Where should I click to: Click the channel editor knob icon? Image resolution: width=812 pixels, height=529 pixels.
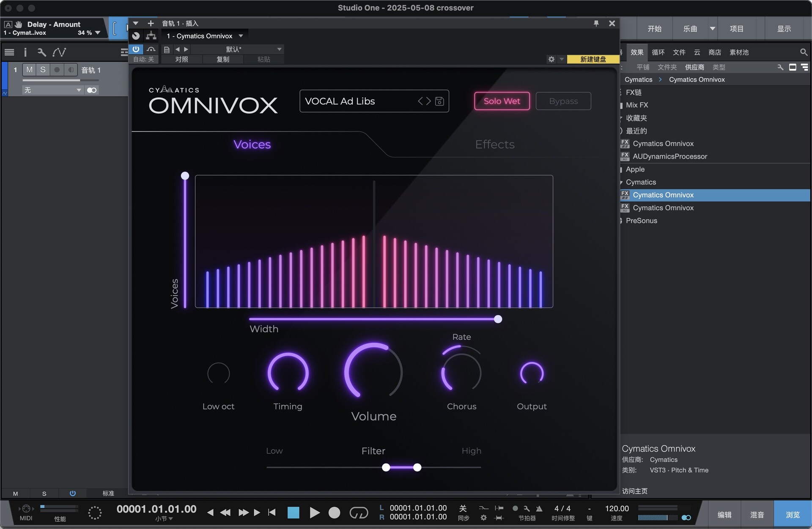click(136, 36)
